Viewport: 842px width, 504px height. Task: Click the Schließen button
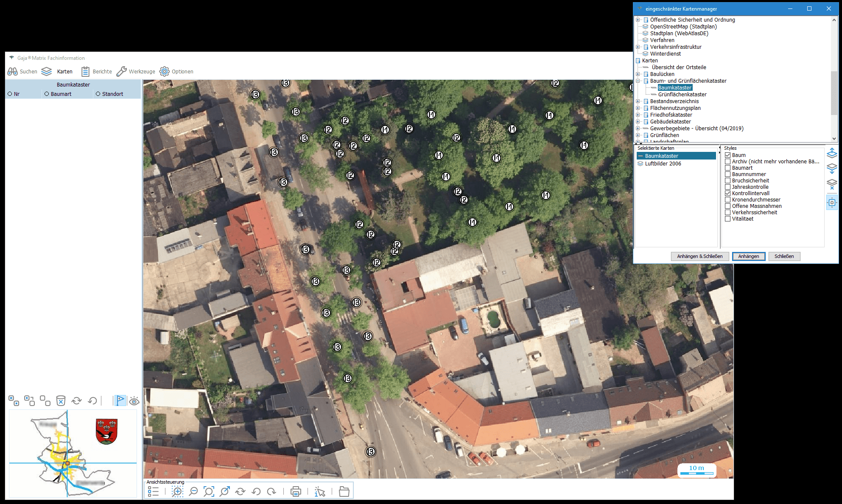(x=784, y=256)
